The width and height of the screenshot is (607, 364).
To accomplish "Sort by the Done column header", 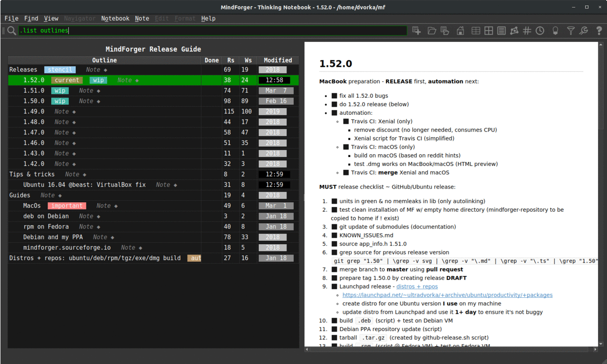I will [212, 60].
